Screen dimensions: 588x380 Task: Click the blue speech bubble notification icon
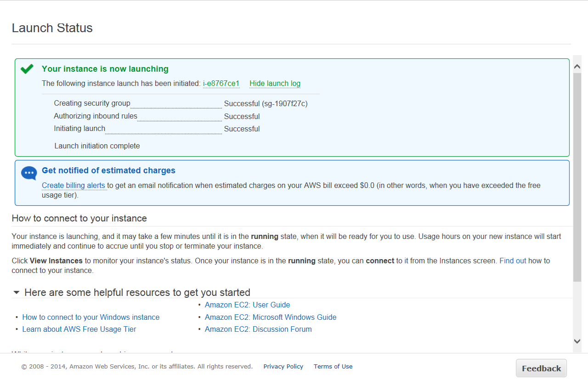[x=29, y=173]
